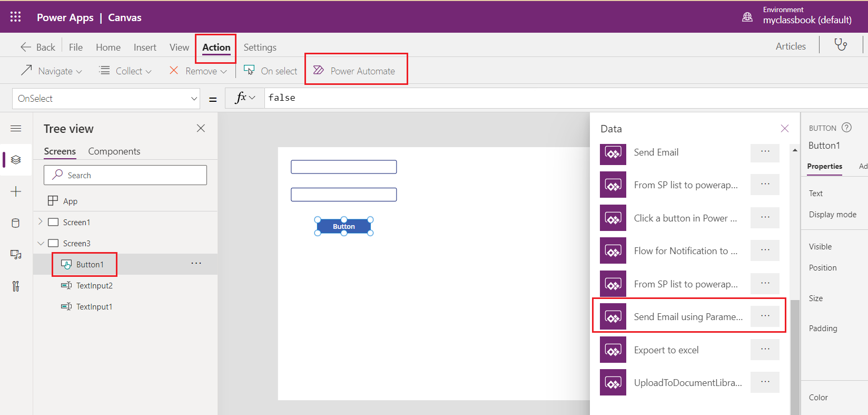This screenshot has width=868, height=415.
Task: Select the Expoert to excel flow
Action: tap(666, 350)
